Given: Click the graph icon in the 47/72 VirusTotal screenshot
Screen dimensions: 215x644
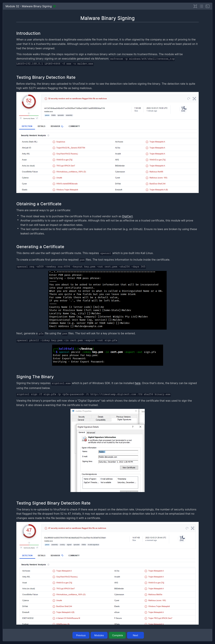Looking at the screenshot, I should click(193, 528).
